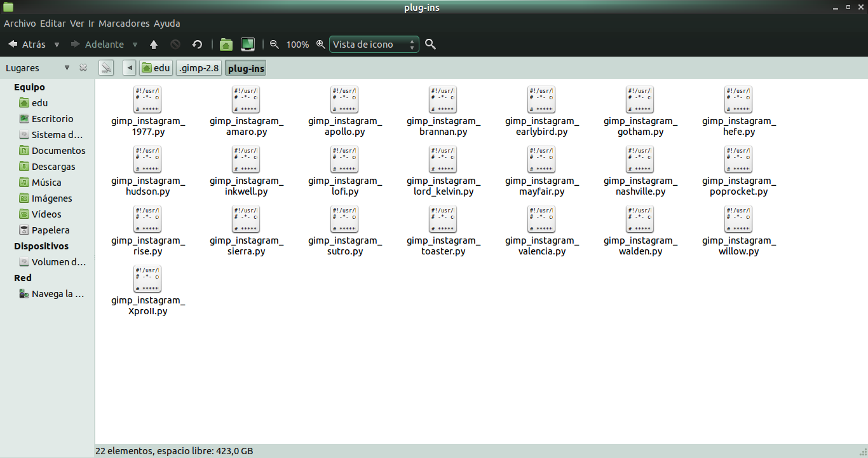Expand the Adelante history dropdown arrow
The width and height of the screenshot is (868, 458).
click(x=135, y=45)
